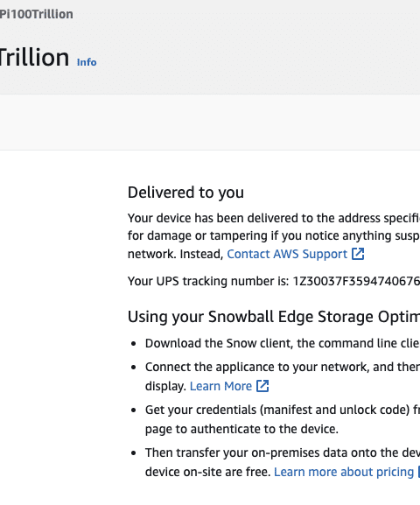Screen dimensions: 420x505
Task: Click the for damage or tampering sentence
Action: [274, 235]
